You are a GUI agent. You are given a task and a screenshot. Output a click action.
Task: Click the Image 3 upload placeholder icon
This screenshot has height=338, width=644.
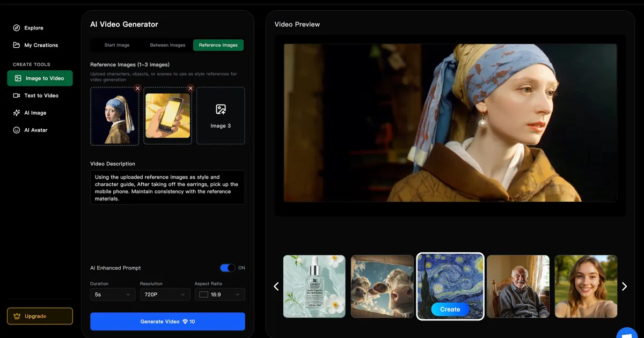[x=221, y=109]
